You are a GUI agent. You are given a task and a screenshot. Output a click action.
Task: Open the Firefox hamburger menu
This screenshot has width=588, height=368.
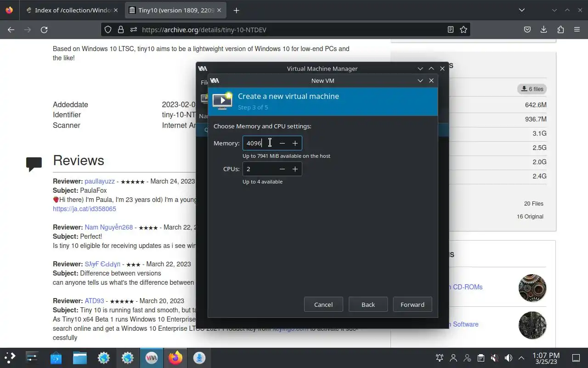[577, 29]
